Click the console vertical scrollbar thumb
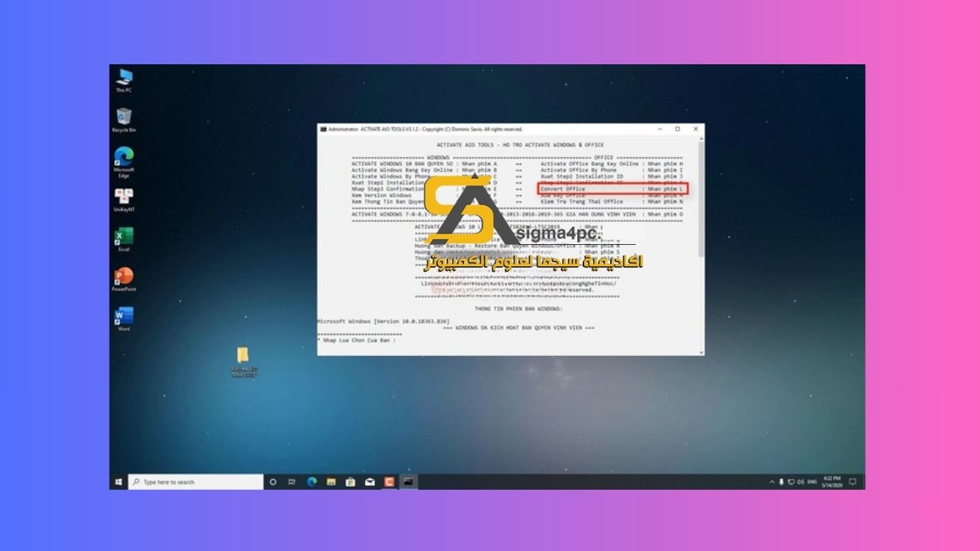 pyautogui.click(x=700, y=199)
